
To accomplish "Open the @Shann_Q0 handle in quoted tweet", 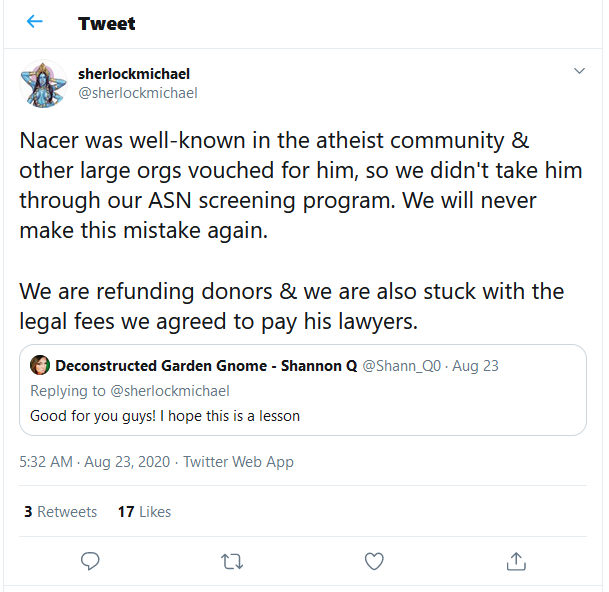I will click(x=402, y=366).
